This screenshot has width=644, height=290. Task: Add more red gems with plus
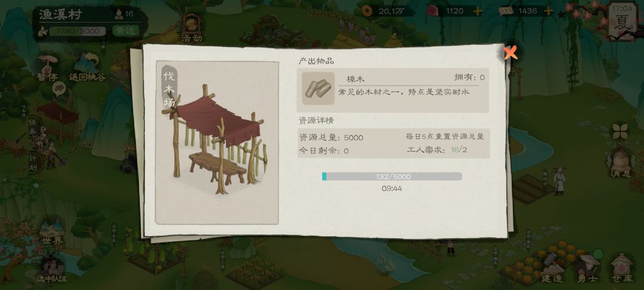[478, 11]
